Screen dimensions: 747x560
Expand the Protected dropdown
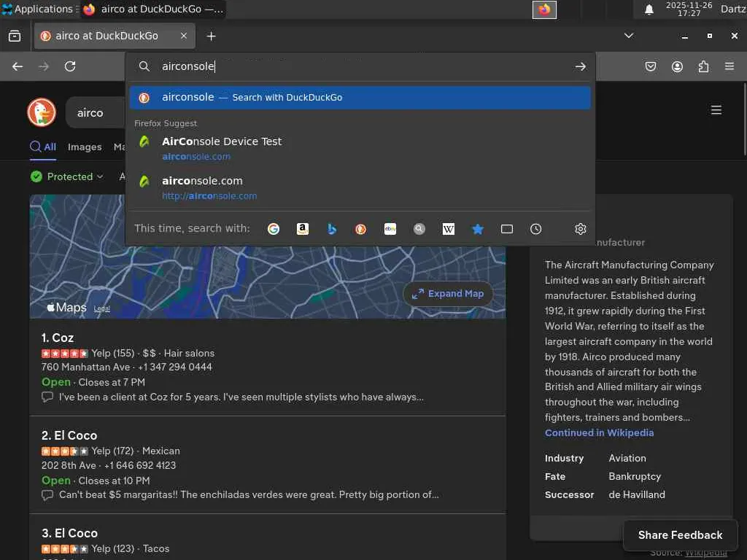(x=66, y=176)
